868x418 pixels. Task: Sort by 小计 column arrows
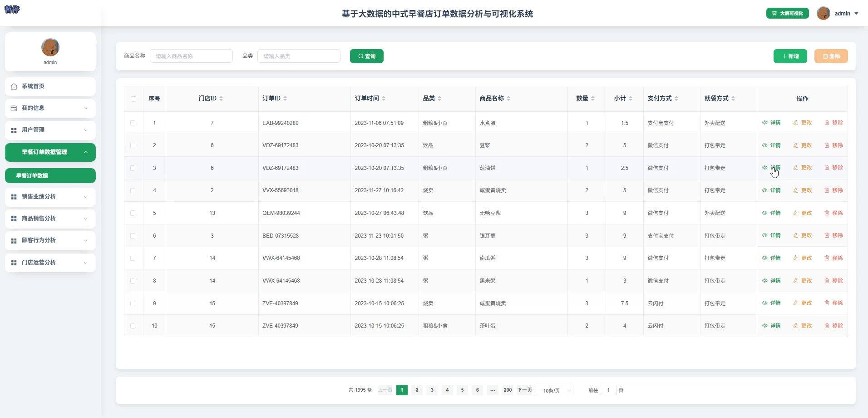[x=631, y=99]
